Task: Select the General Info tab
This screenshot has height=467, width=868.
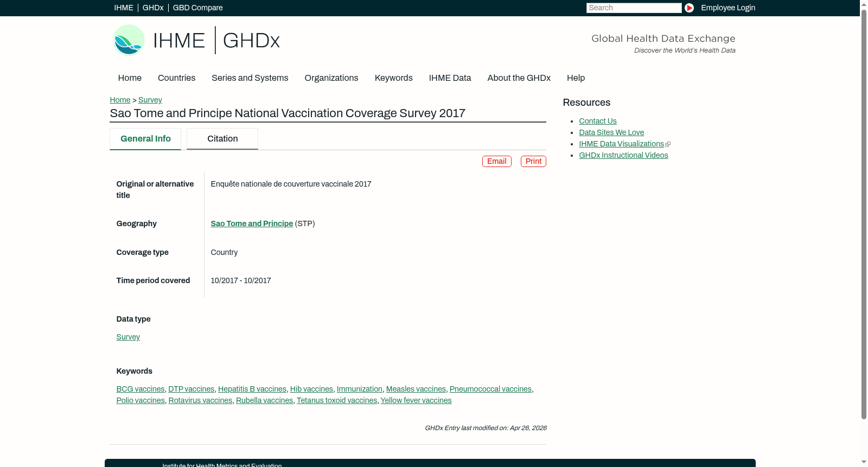Action: click(145, 139)
